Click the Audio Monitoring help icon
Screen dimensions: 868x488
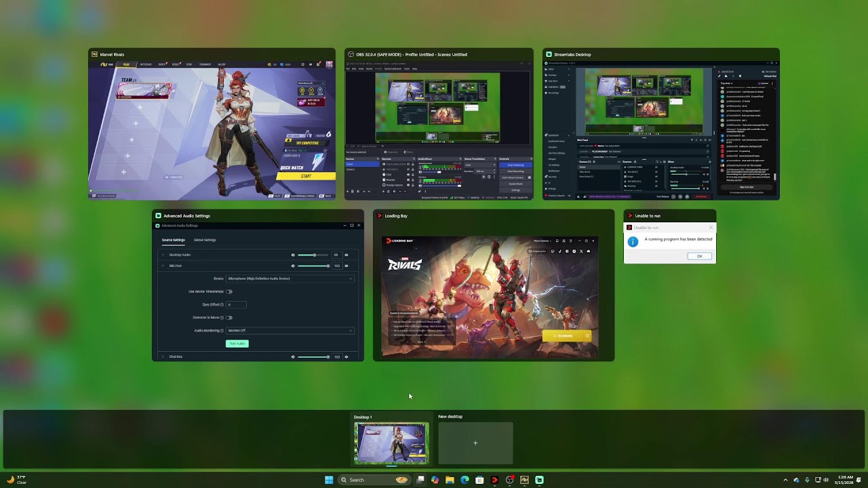click(222, 331)
